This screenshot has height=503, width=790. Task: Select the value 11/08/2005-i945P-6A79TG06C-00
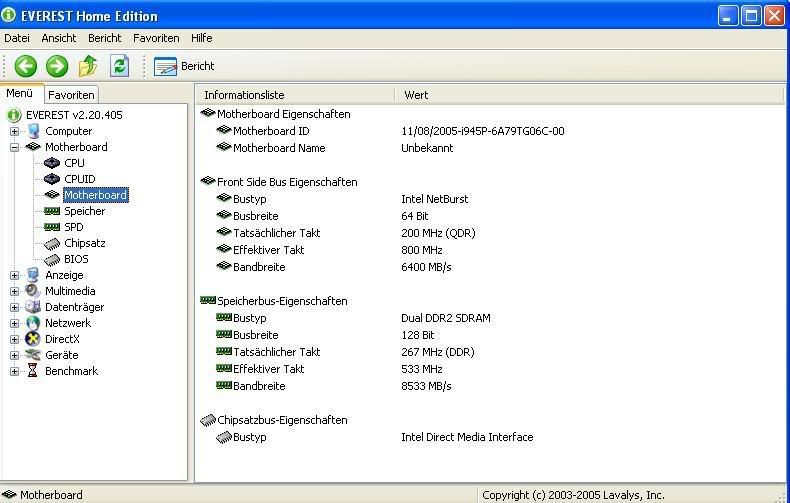483,131
